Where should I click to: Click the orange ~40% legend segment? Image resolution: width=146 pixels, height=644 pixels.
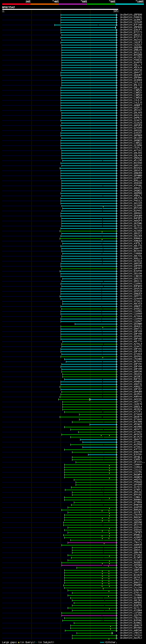[x=44, y=4]
